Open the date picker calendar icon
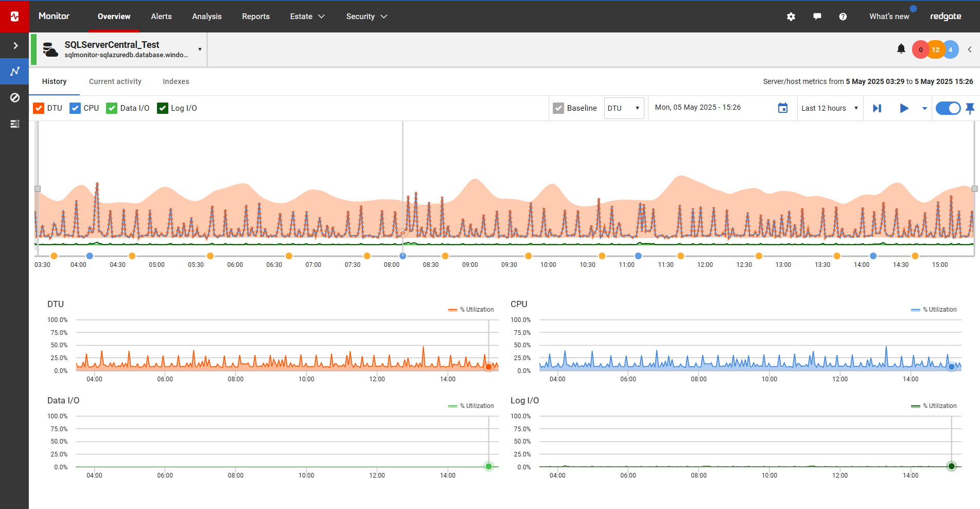This screenshot has height=509, width=980. coord(783,108)
